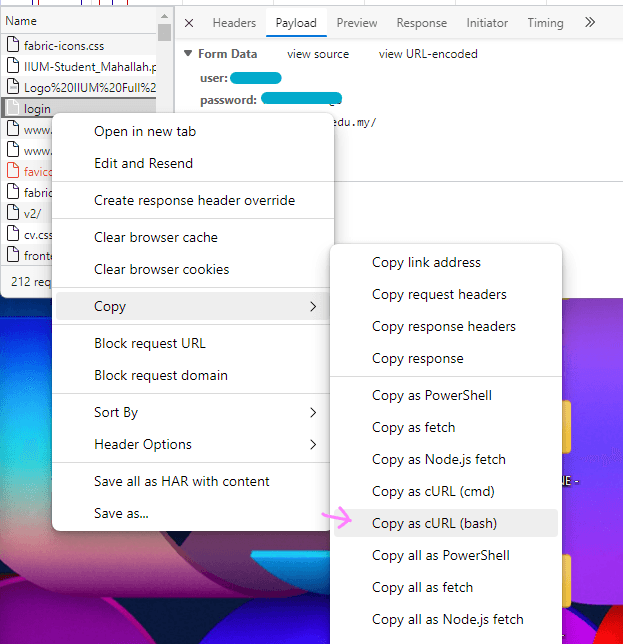Select the fabric-icons.css request row
This screenshot has width=623, height=644.
coord(79,45)
